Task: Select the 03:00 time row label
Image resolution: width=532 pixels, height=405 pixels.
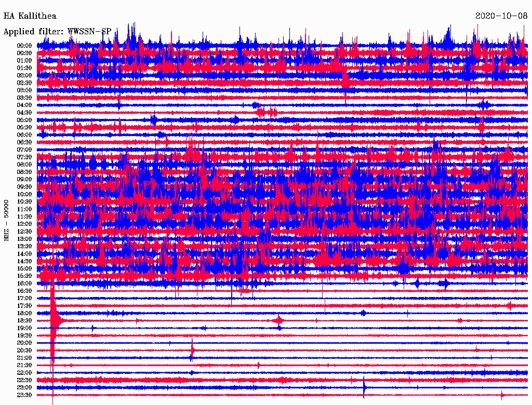Action: pyautogui.click(x=24, y=90)
